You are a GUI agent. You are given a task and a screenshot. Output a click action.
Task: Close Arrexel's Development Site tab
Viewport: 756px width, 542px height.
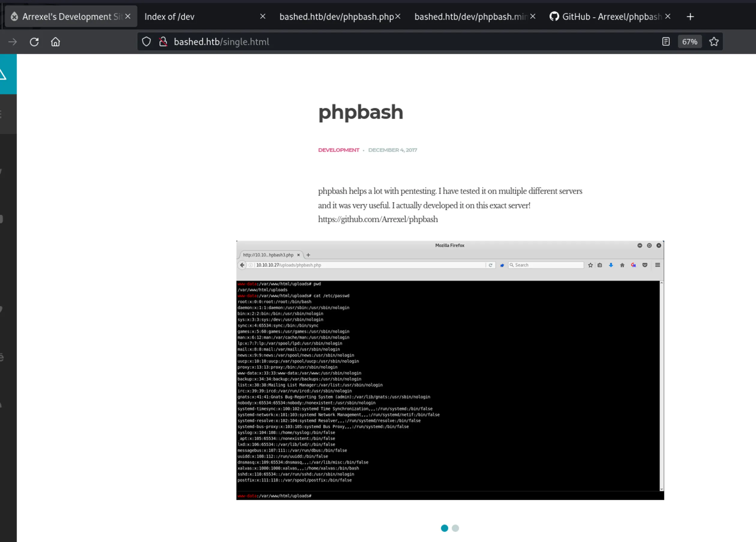[x=128, y=16]
